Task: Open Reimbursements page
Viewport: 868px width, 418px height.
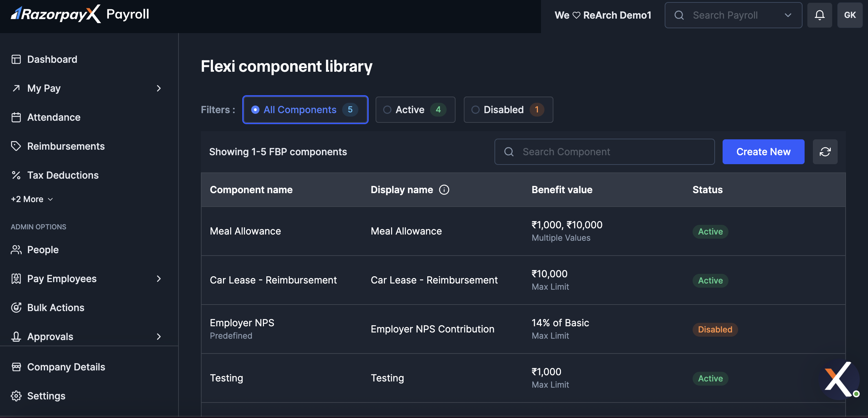Action: [x=66, y=146]
